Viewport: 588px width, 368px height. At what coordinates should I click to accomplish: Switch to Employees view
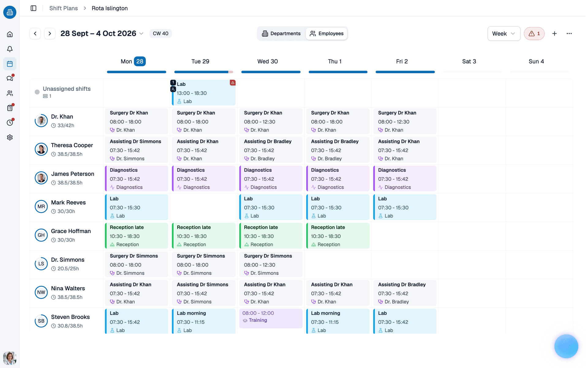pyautogui.click(x=326, y=33)
